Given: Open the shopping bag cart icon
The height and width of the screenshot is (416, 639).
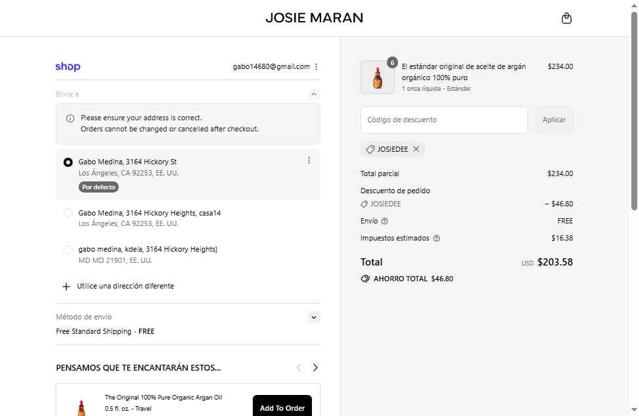Looking at the screenshot, I should tap(566, 18).
